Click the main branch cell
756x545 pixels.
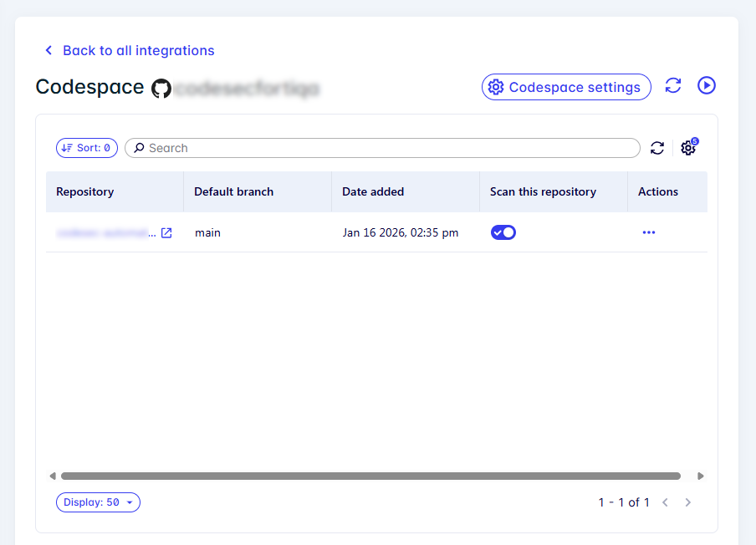tap(207, 232)
